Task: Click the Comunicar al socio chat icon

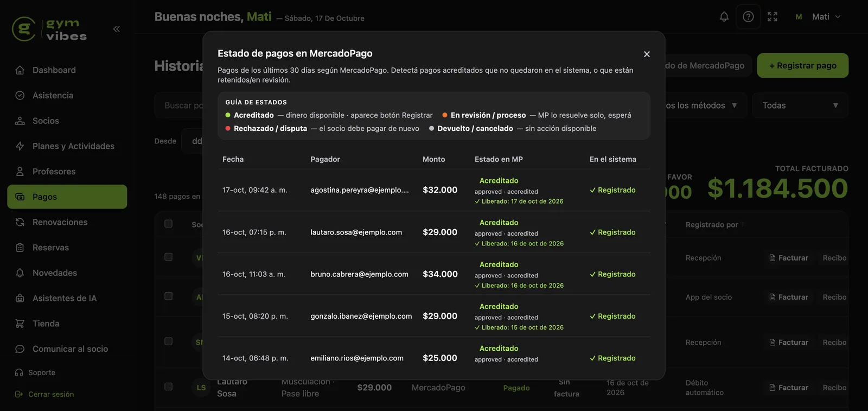Action: [20, 349]
